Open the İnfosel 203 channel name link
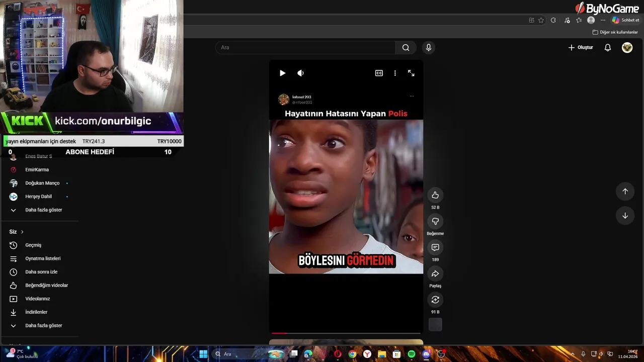Viewport: 644px width, 362px height. click(x=301, y=97)
